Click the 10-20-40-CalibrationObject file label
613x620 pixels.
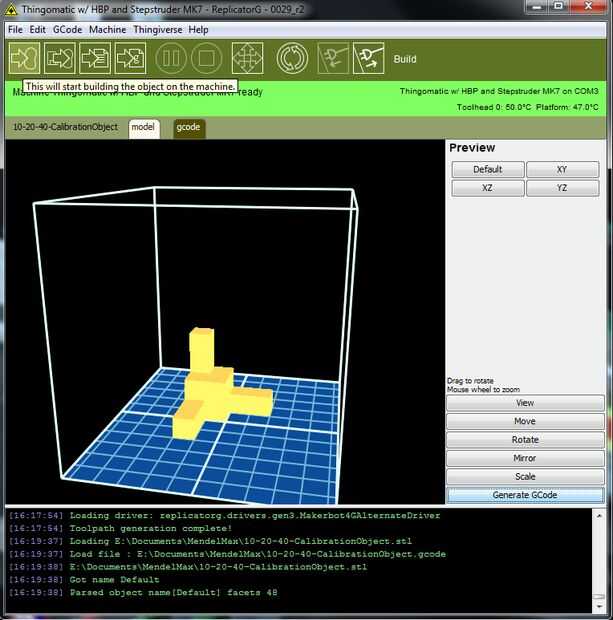click(65, 127)
